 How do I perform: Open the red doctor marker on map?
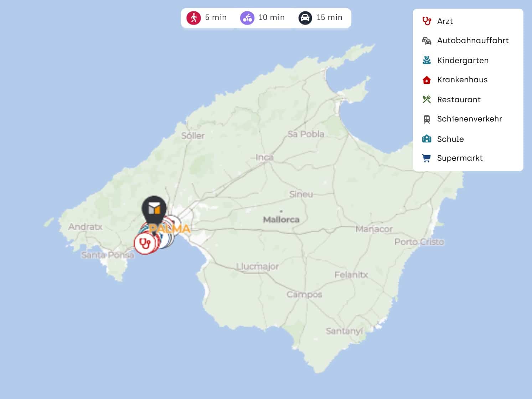144,244
